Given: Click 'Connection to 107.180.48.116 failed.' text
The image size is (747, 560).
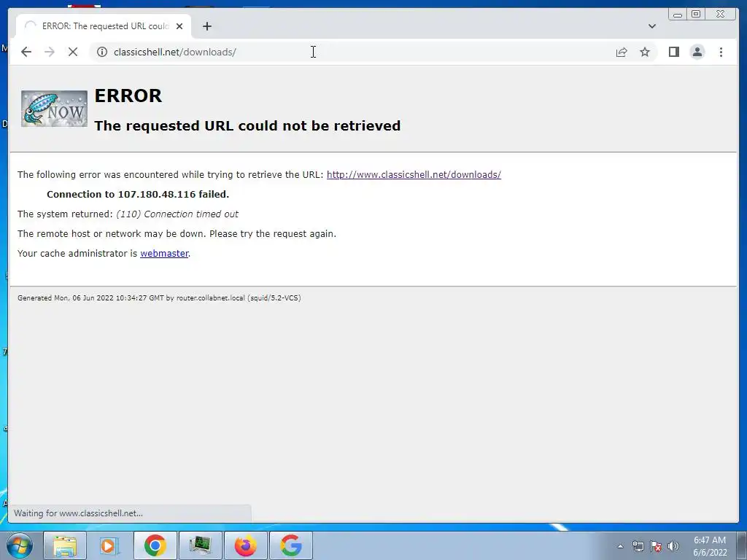Looking at the screenshot, I should click(x=138, y=194).
